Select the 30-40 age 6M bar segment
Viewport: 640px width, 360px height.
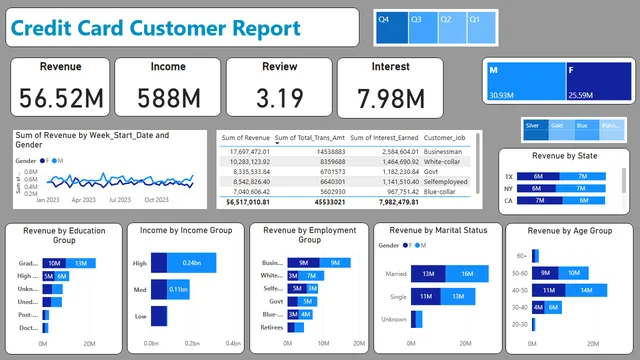click(553, 307)
